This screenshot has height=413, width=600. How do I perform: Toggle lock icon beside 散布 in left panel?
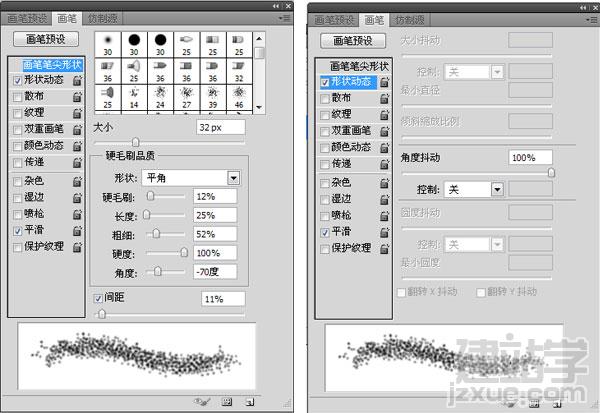click(x=77, y=97)
